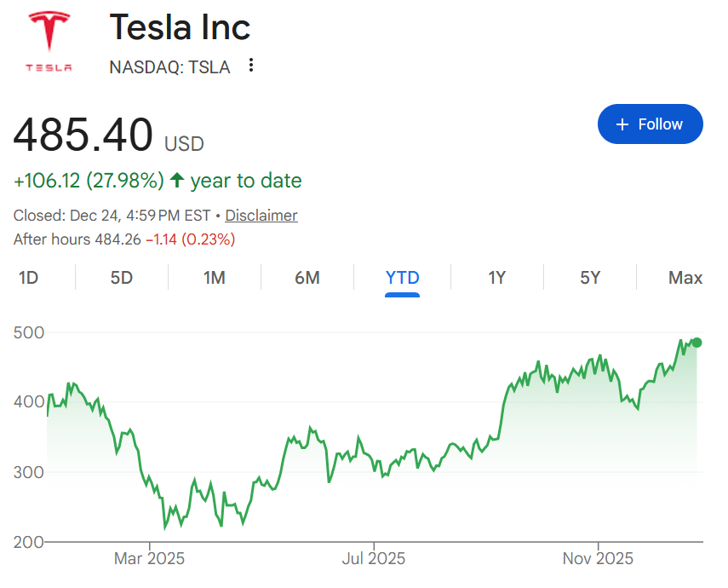Follow the Tesla stock
728x588 pixels.
(x=651, y=124)
